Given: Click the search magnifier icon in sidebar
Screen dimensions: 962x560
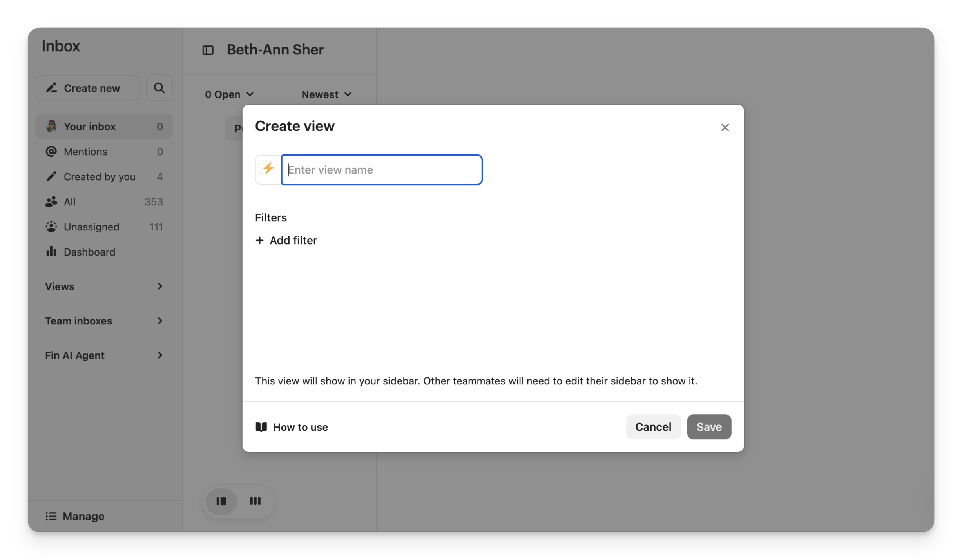Looking at the screenshot, I should pyautogui.click(x=159, y=88).
